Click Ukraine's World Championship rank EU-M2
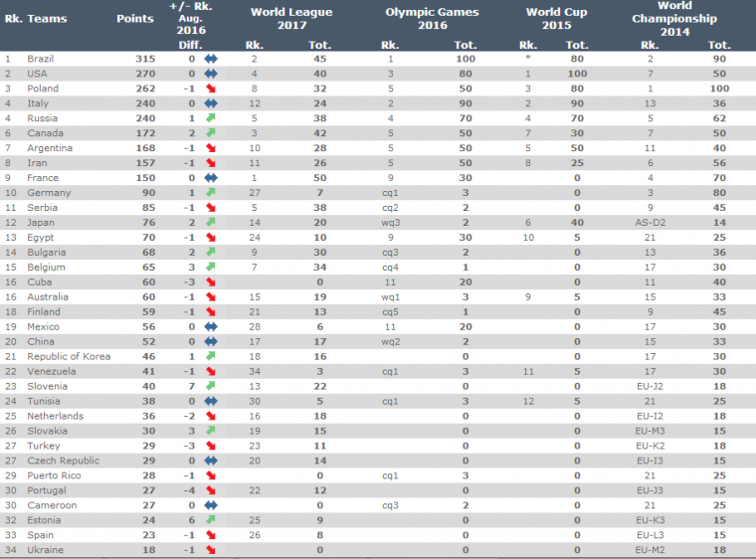Viewport: 756px width, 559px height. pyautogui.click(x=650, y=550)
